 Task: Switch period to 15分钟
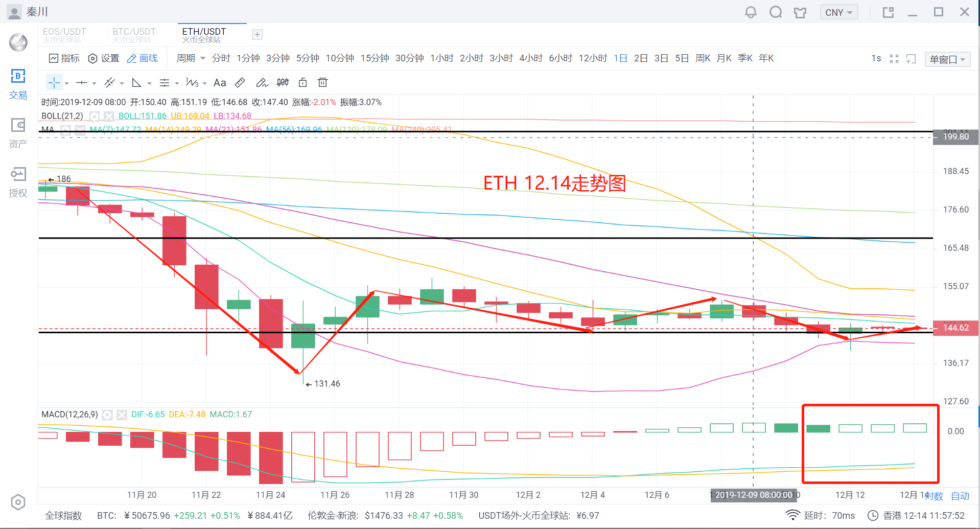[375, 58]
